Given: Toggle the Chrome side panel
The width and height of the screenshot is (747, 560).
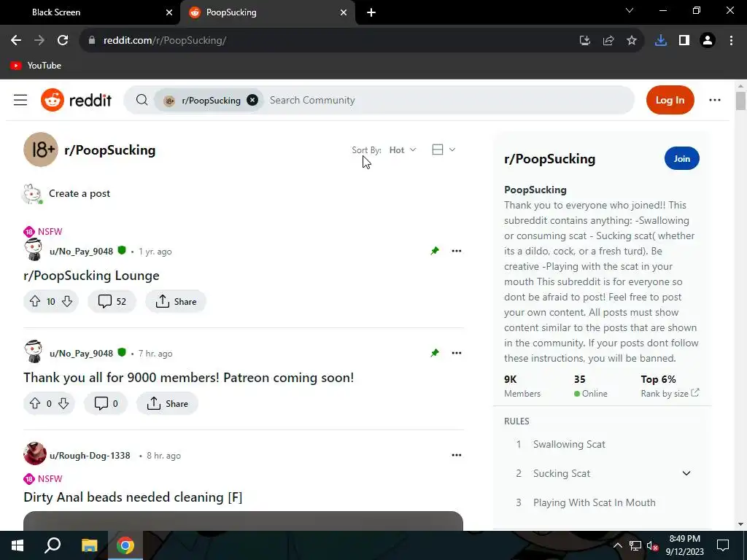Looking at the screenshot, I should (684, 41).
